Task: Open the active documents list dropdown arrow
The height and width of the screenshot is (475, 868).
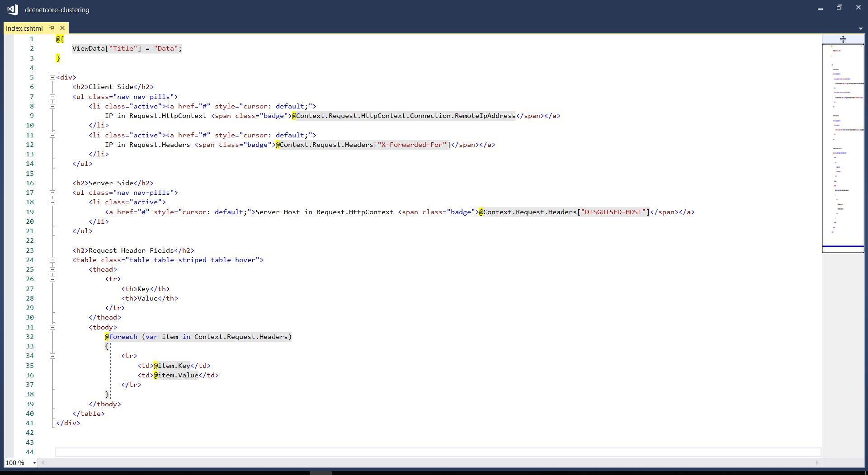Action: 860,28
